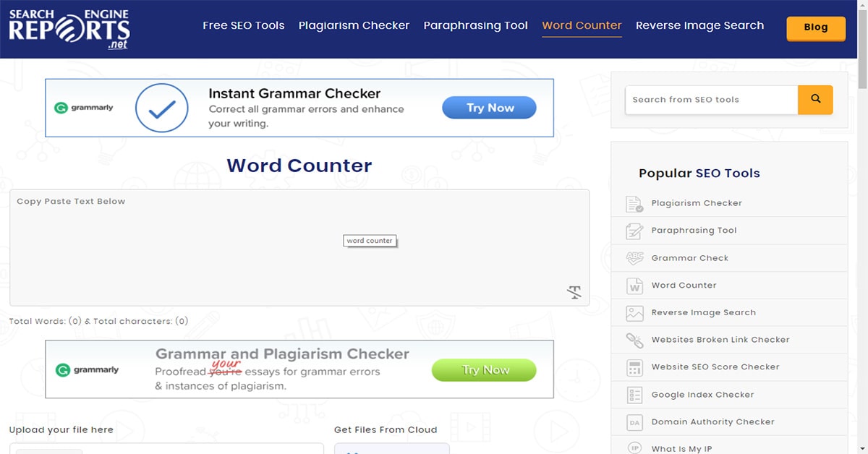Click the Grammar Check sidebar icon
The image size is (868, 454).
[x=634, y=258]
